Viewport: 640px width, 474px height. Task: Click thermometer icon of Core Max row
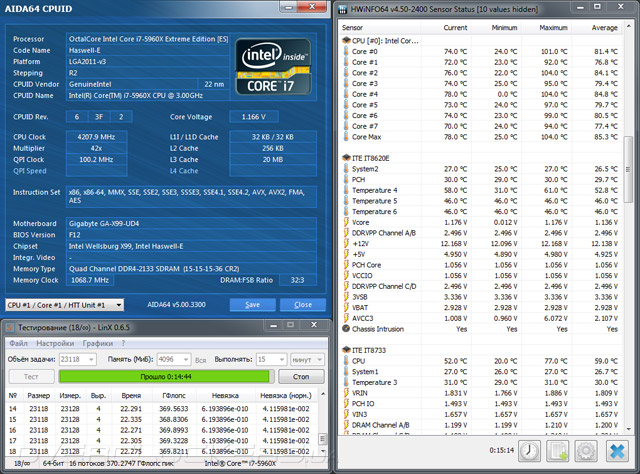[x=346, y=137]
